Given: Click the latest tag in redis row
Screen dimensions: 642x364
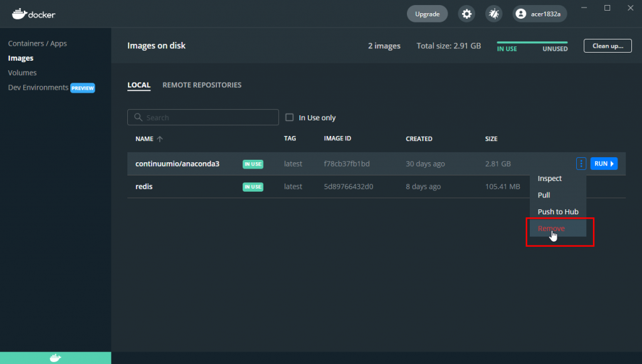Looking at the screenshot, I should [293, 187].
